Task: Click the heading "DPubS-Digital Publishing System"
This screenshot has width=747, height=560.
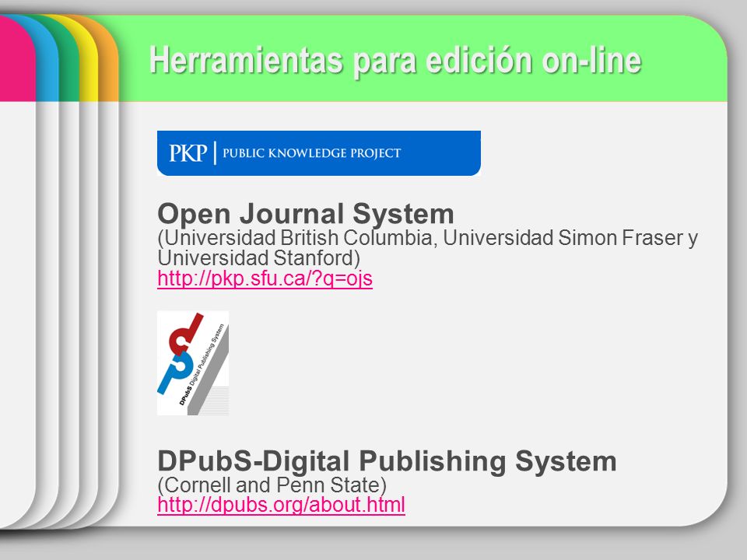Action: (387, 461)
